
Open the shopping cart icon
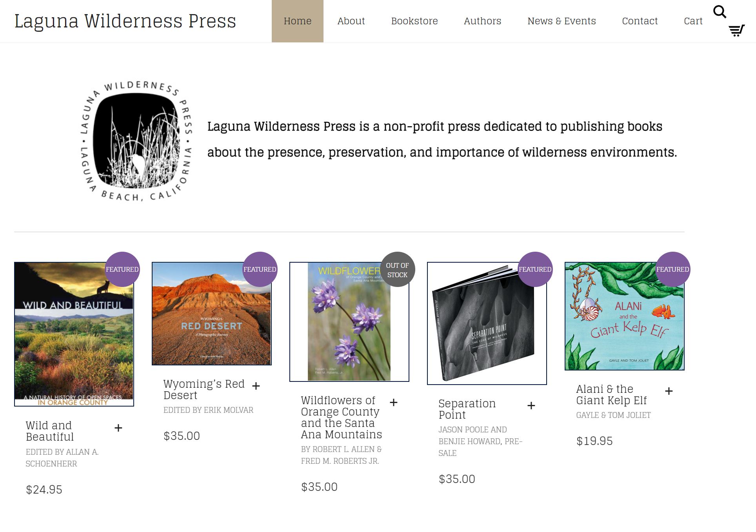click(736, 31)
